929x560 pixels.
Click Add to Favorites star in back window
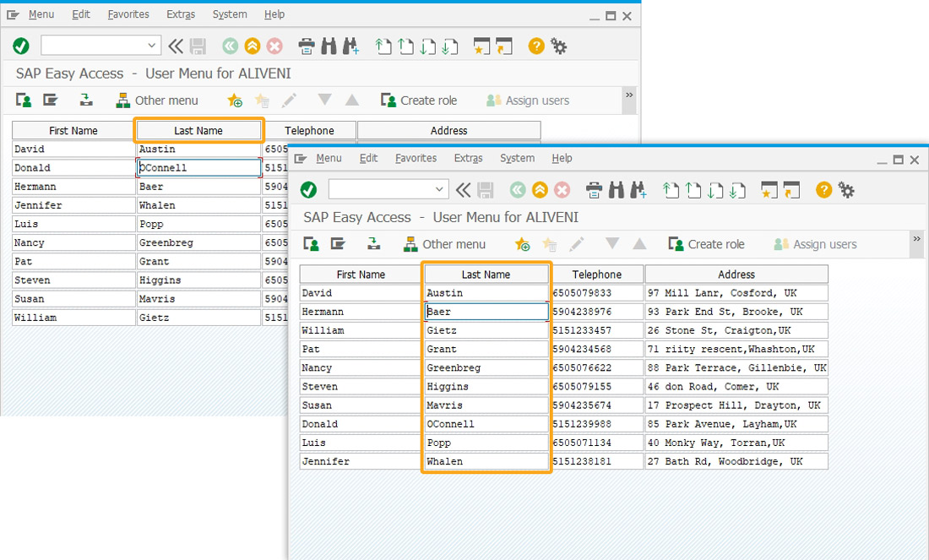(x=235, y=101)
